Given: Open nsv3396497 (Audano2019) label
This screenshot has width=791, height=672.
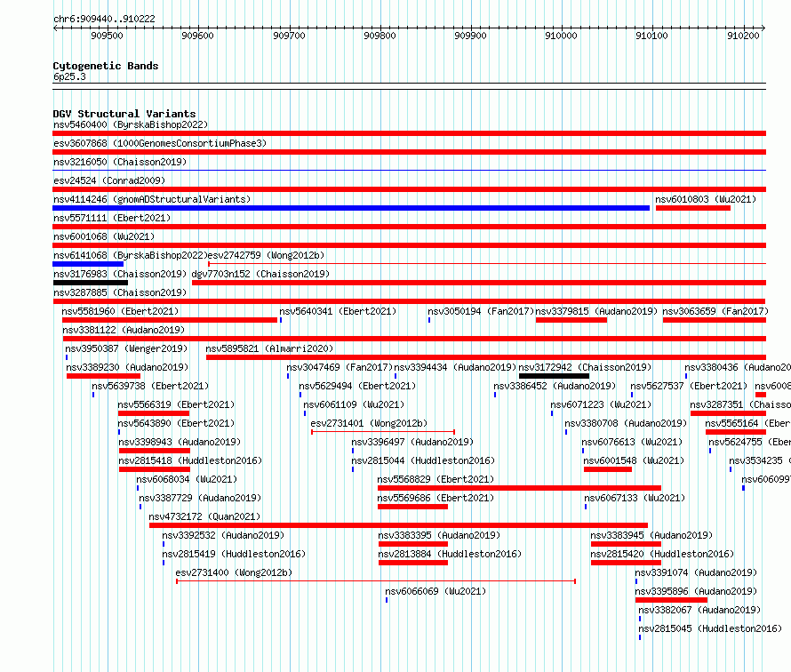Looking at the screenshot, I should click(412, 442).
